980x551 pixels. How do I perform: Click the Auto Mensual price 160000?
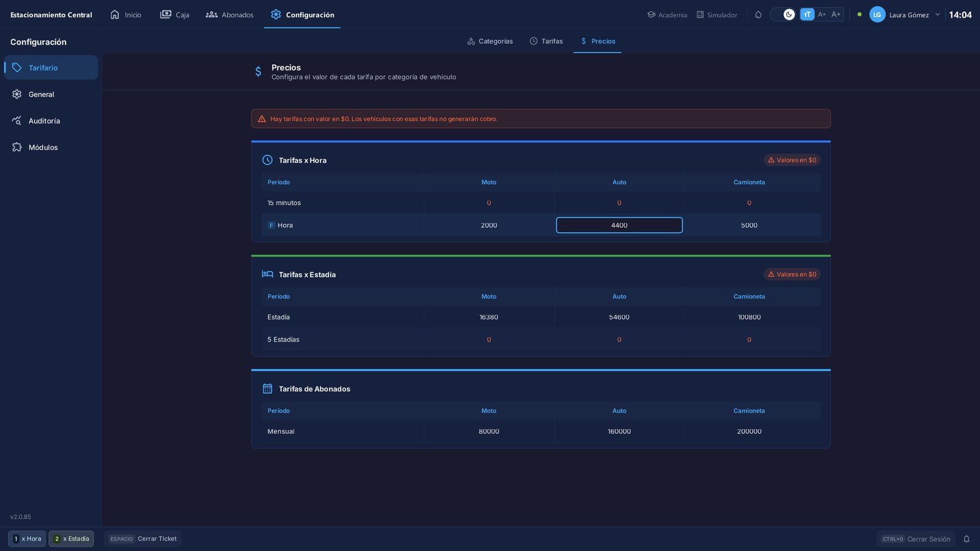click(x=619, y=432)
